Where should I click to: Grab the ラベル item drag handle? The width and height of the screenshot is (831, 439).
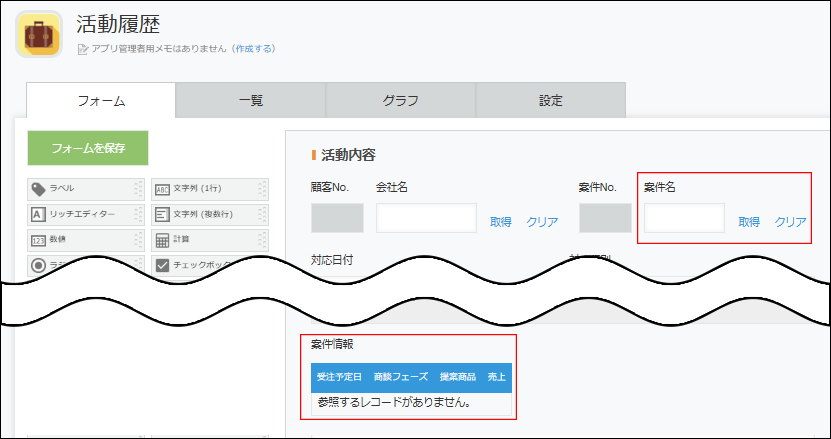point(138,189)
